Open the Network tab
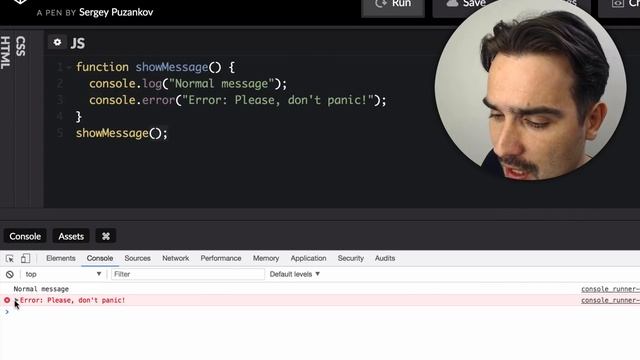 [176, 258]
